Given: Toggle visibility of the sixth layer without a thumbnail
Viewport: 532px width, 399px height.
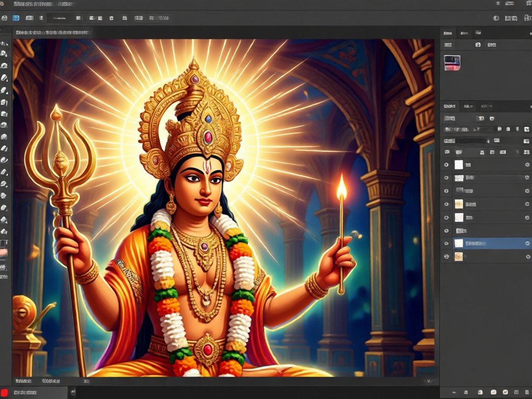Looking at the screenshot, I should pyautogui.click(x=446, y=231).
